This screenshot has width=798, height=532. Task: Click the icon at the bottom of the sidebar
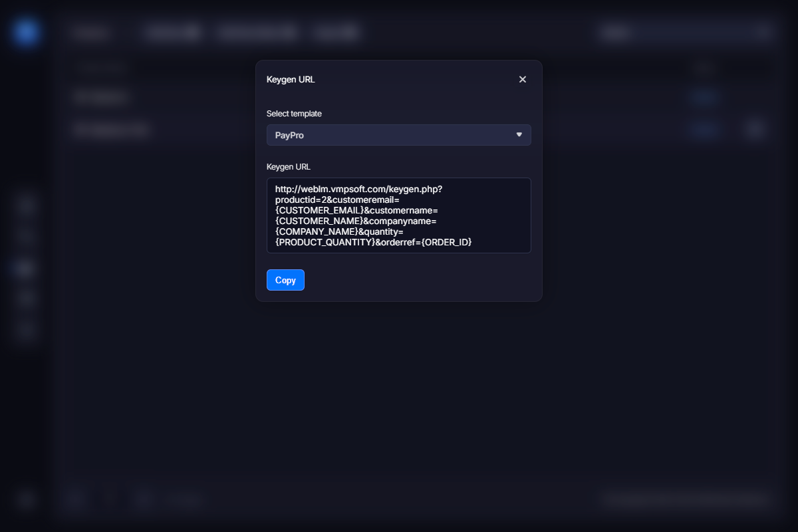tap(25, 499)
